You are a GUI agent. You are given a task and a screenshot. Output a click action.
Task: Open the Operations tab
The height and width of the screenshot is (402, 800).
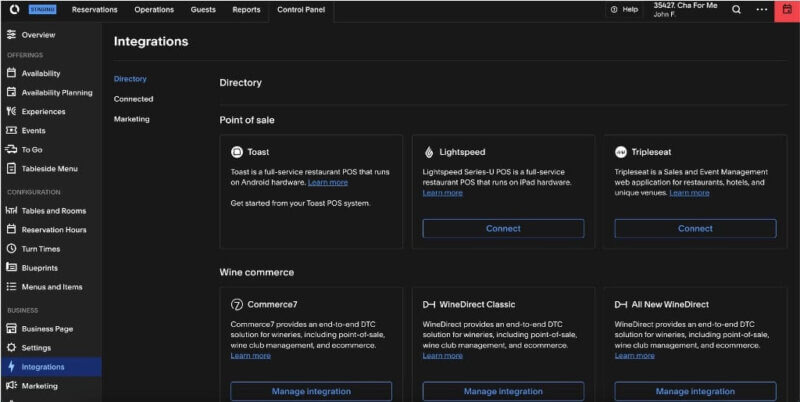tap(154, 10)
